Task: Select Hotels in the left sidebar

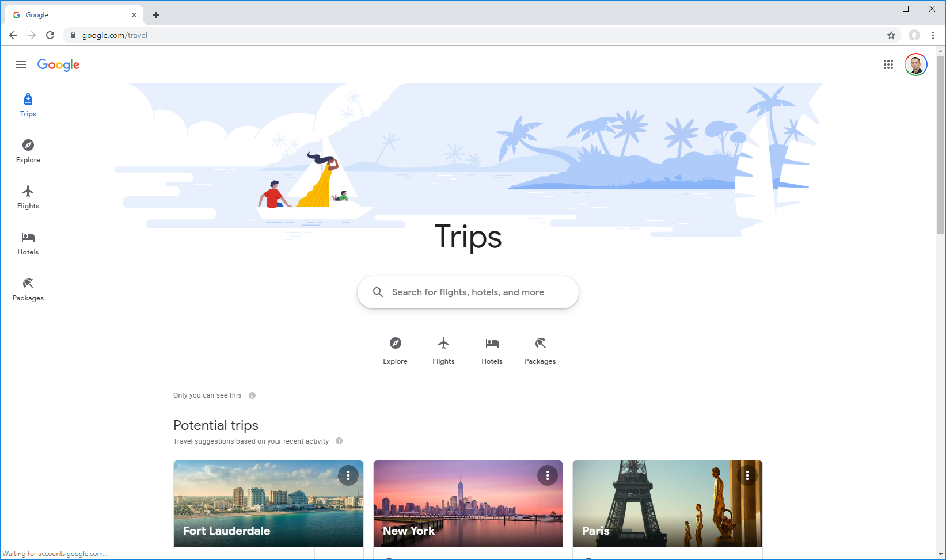Action: tap(28, 243)
